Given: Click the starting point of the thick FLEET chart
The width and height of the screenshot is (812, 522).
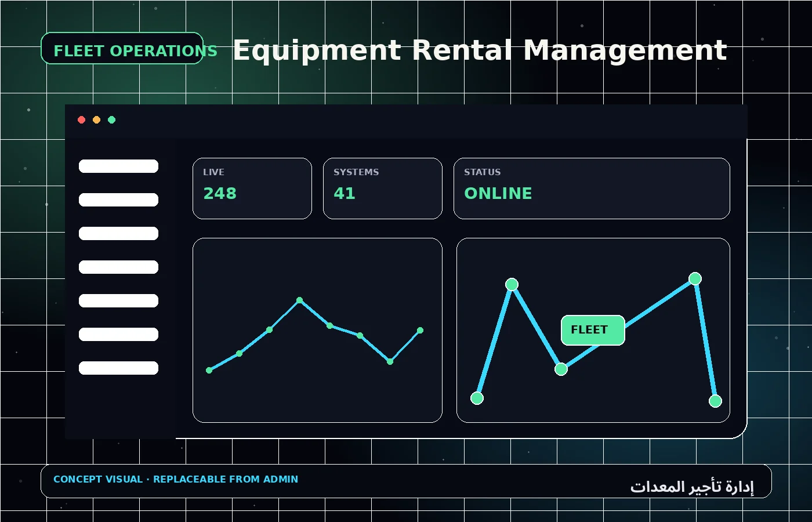Looking at the screenshot, I should pyautogui.click(x=477, y=398).
